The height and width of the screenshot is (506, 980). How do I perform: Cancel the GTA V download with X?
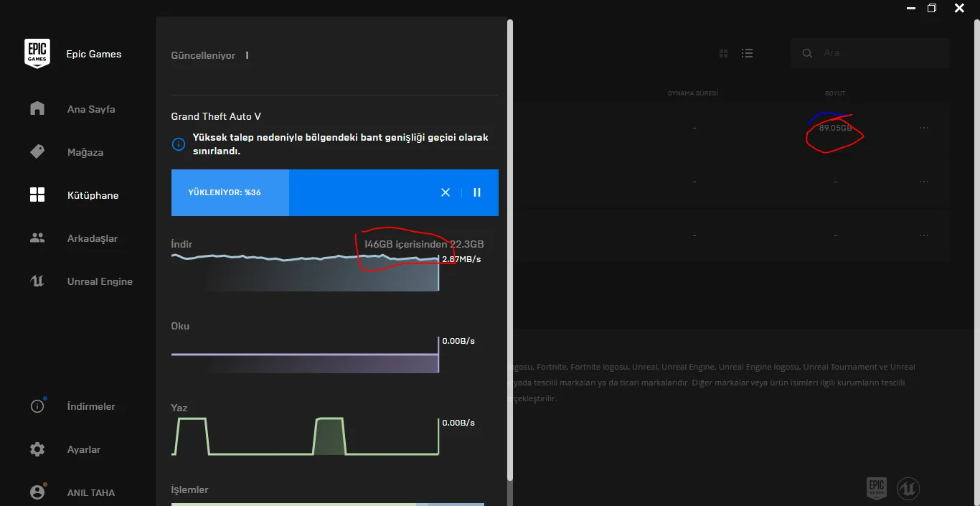(446, 192)
